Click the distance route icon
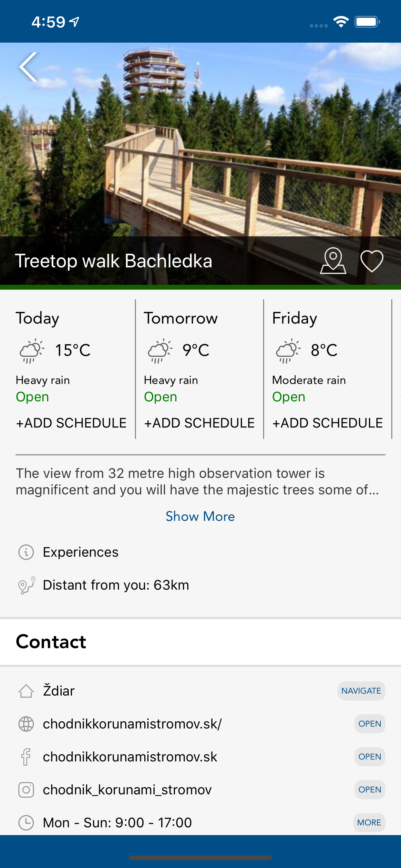The image size is (401, 868). [26, 585]
